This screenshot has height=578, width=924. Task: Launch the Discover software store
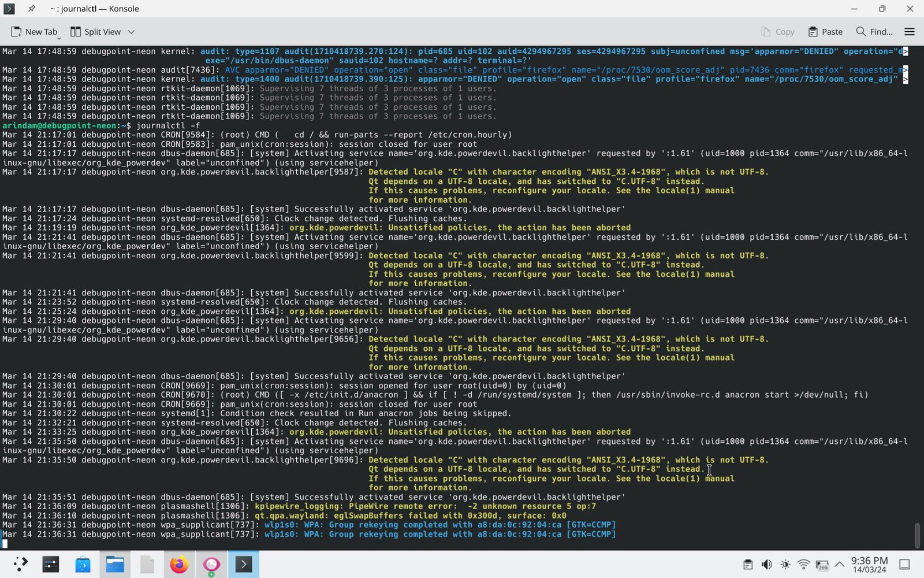[x=83, y=565]
